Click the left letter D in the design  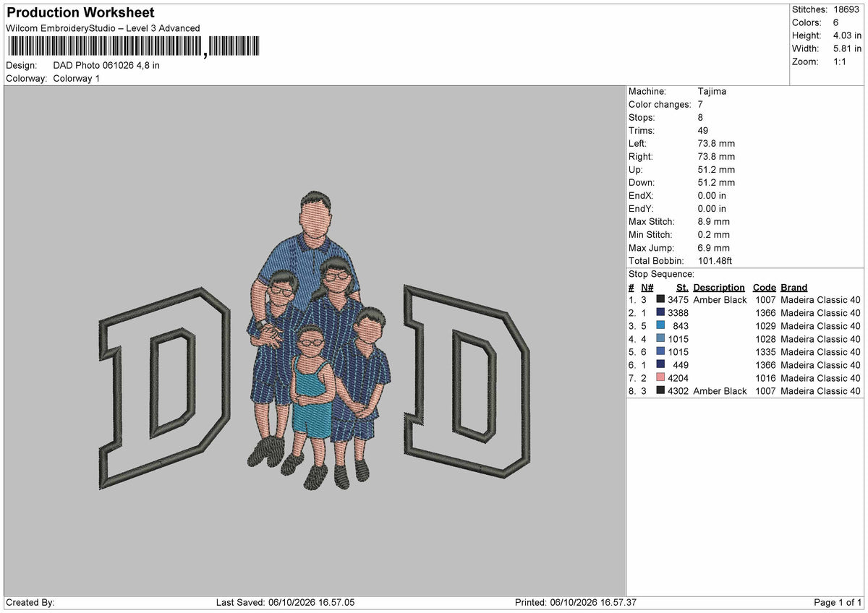coord(164,389)
